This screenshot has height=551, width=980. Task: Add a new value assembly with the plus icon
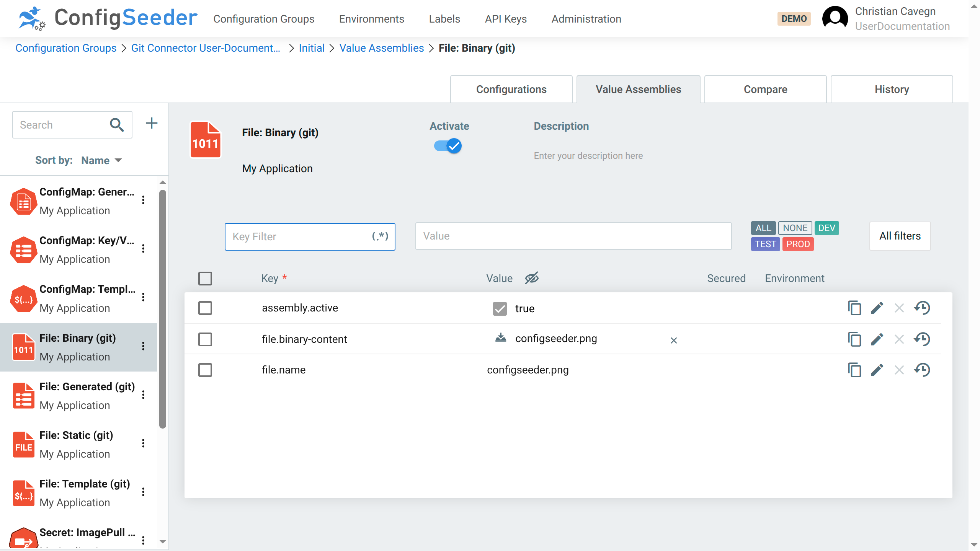pyautogui.click(x=151, y=123)
